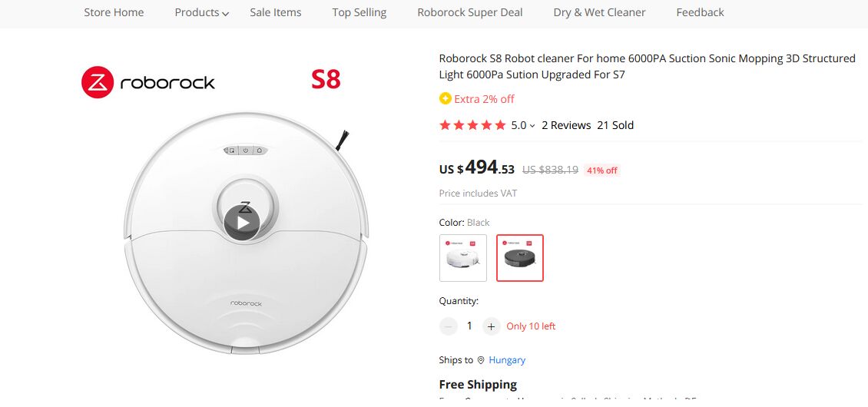Viewport: 868px width, 407px height.
Task: Expand the Products dropdown menu
Action: coord(201,12)
